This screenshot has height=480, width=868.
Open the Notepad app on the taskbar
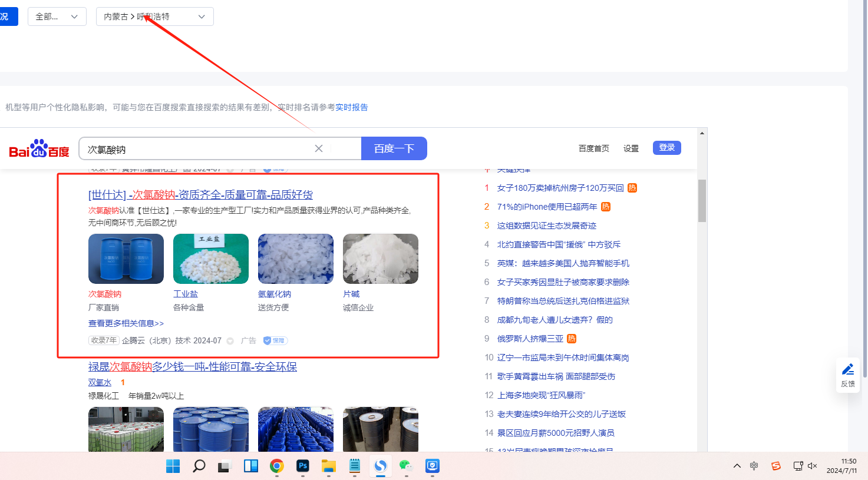pos(355,466)
